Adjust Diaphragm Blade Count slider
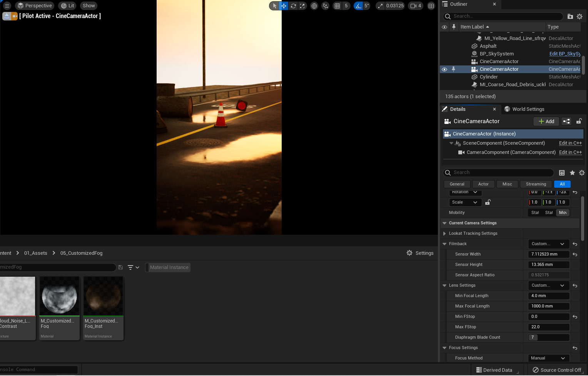The width and height of the screenshot is (588, 376). [x=549, y=338]
